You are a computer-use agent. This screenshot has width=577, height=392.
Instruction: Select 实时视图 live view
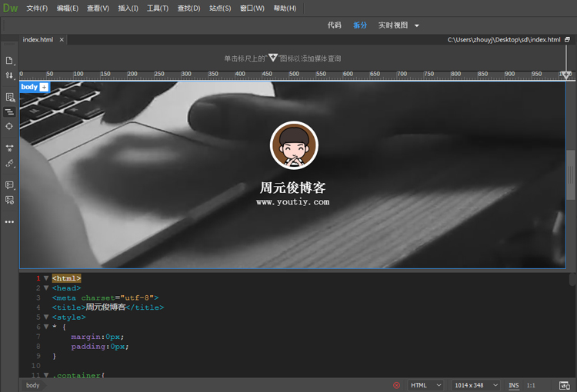pyautogui.click(x=393, y=25)
